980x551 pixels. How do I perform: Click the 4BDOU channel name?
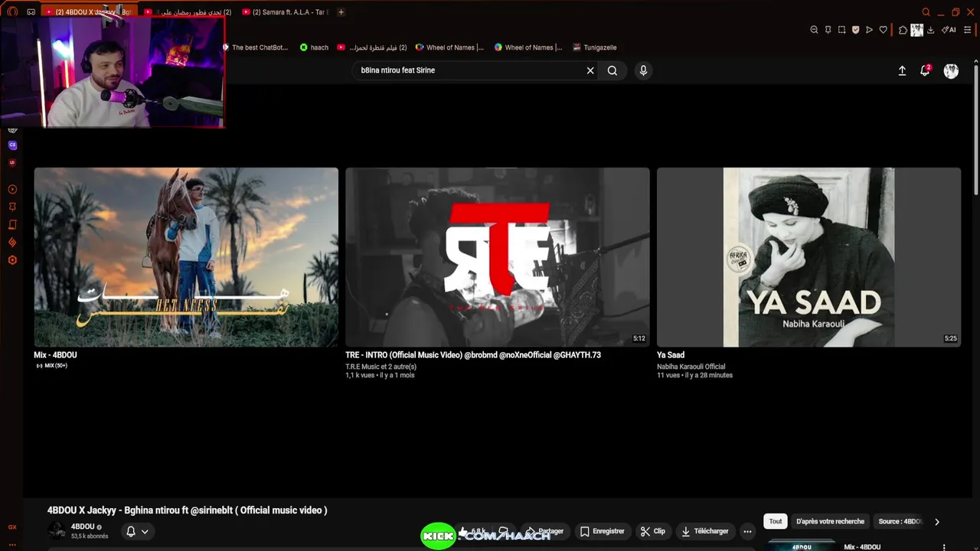tap(83, 527)
